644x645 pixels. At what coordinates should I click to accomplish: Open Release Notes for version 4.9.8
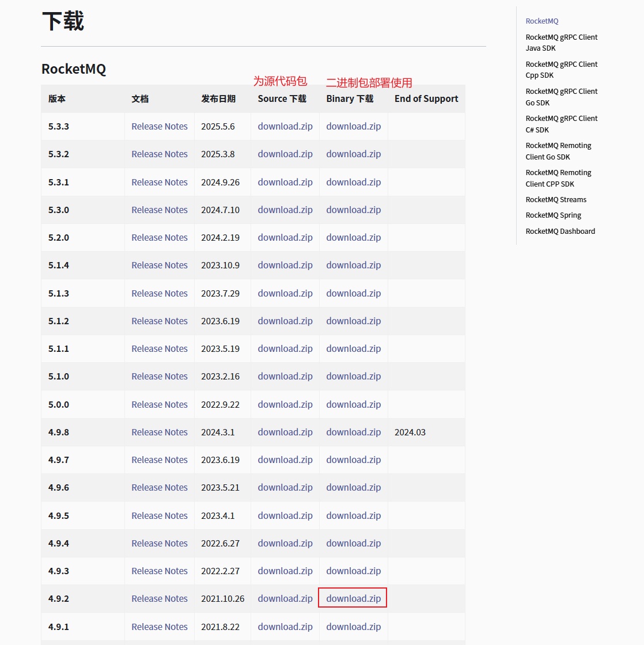tap(159, 432)
